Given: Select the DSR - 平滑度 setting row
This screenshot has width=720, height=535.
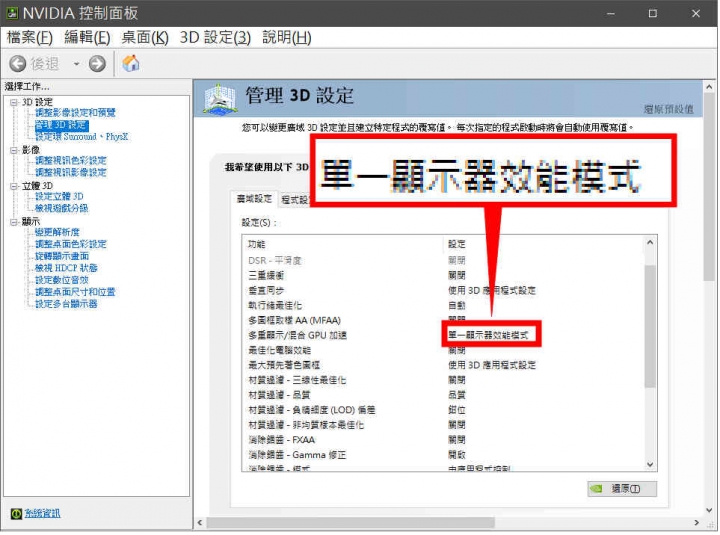Looking at the screenshot, I should [443, 261].
